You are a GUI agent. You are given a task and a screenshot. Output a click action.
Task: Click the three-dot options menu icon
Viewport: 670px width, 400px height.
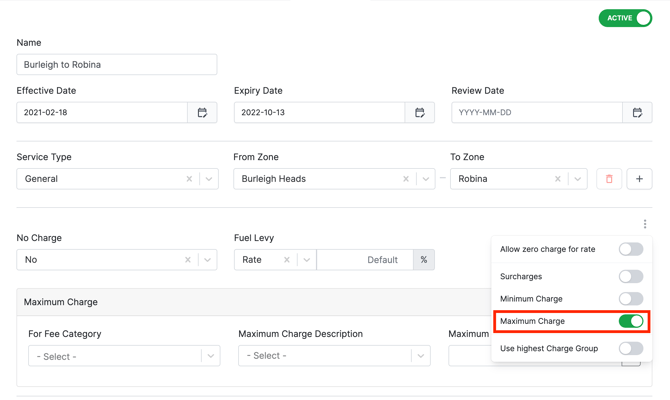(x=645, y=224)
